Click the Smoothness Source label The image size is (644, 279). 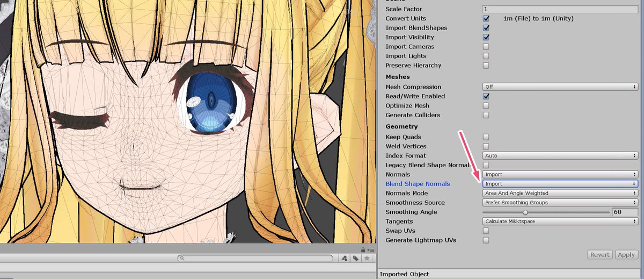(x=415, y=203)
